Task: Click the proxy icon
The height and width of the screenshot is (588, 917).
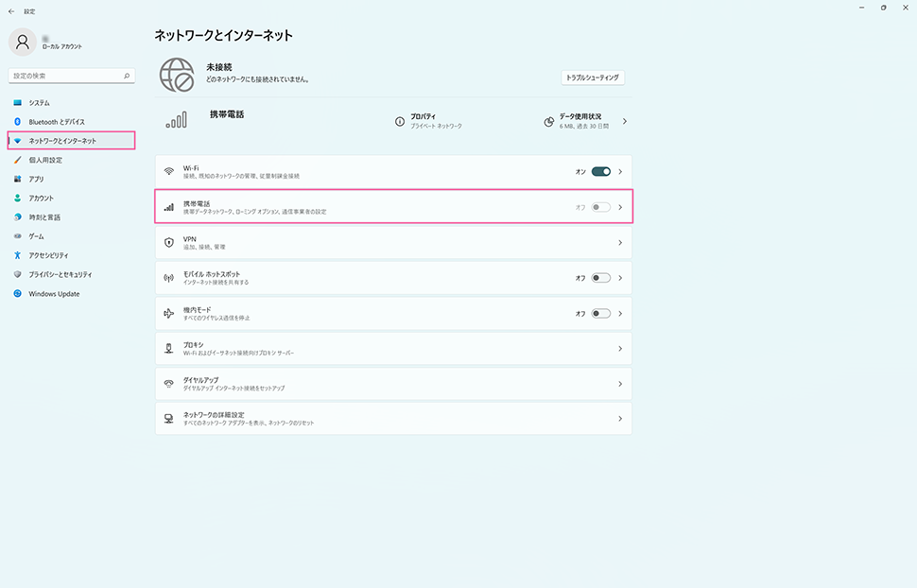Action: click(x=169, y=348)
